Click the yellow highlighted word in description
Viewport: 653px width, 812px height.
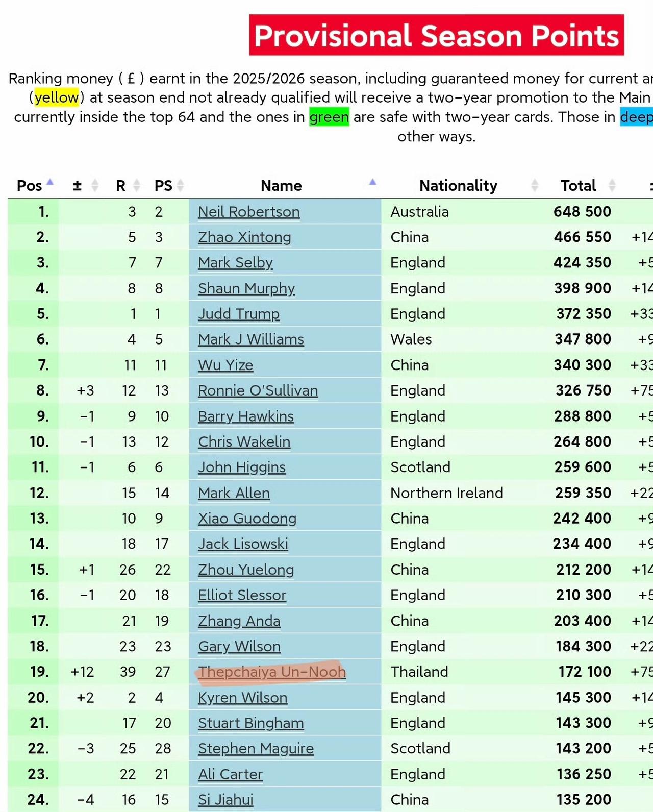coord(57,97)
